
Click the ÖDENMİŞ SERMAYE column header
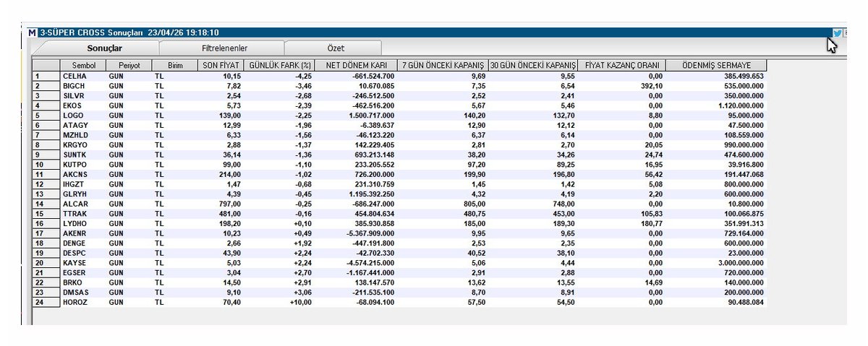tap(716, 66)
